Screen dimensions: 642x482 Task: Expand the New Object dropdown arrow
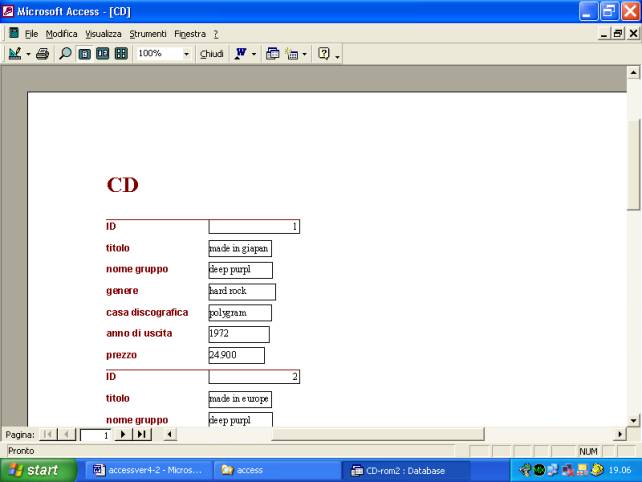[305, 54]
